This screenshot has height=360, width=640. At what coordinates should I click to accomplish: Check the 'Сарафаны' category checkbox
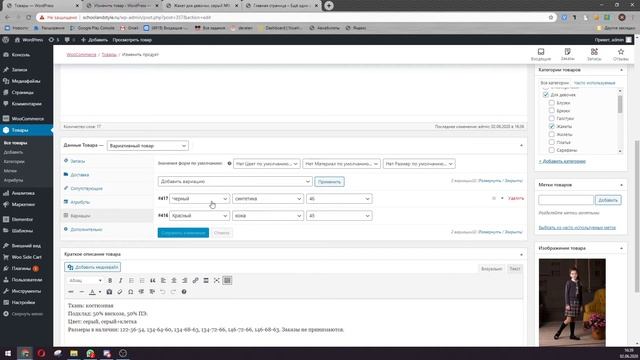pyautogui.click(x=551, y=150)
